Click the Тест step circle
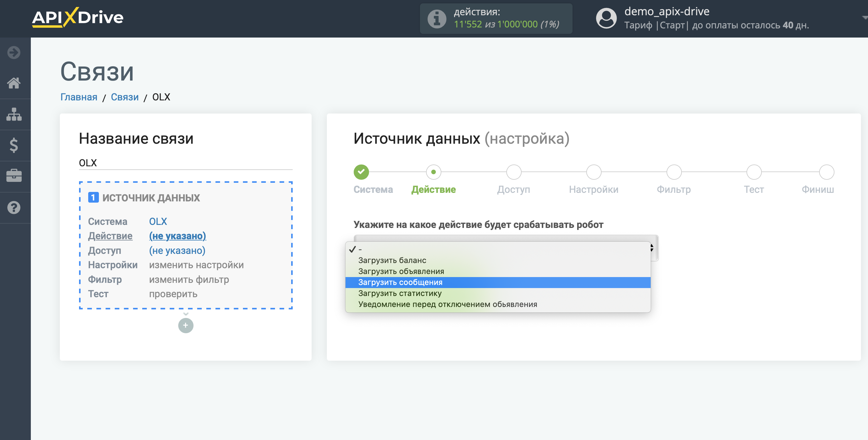Image resolution: width=868 pixels, height=440 pixels. click(x=754, y=172)
